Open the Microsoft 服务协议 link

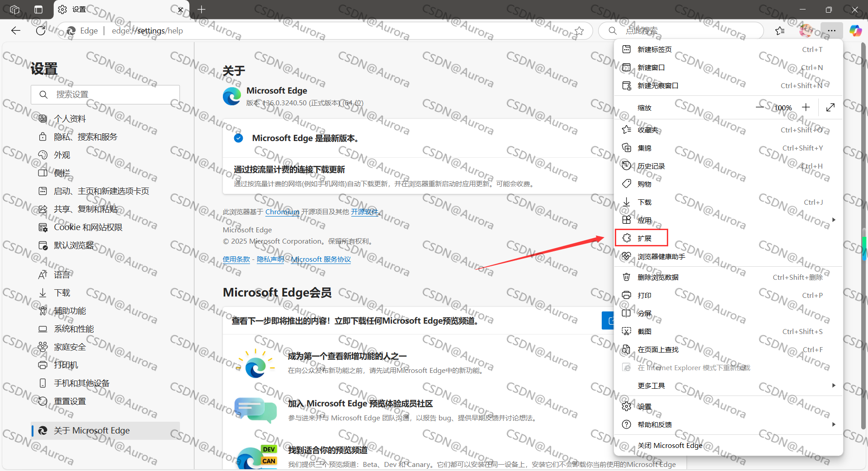pyautogui.click(x=321, y=259)
